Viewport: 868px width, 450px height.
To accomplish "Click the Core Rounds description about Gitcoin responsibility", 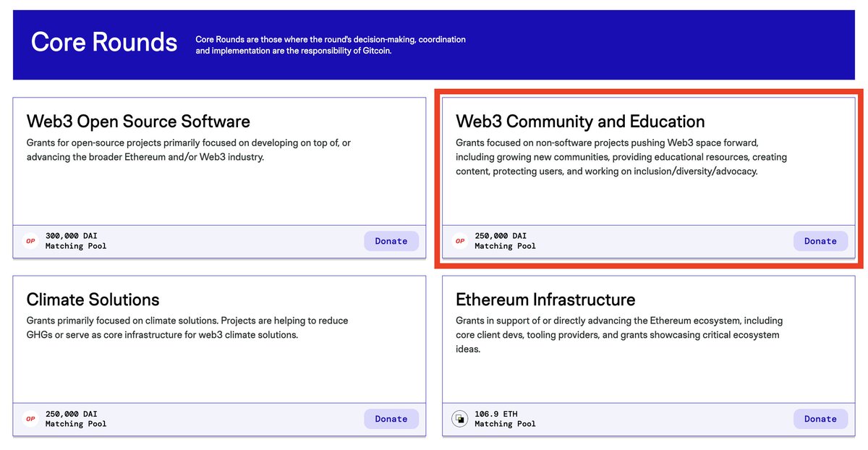I will click(x=331, y=45).
